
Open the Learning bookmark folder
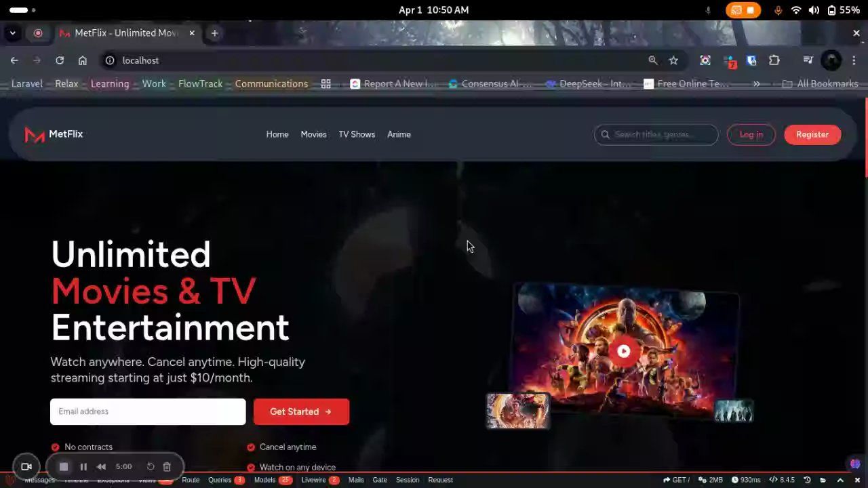tap(110, 83)
